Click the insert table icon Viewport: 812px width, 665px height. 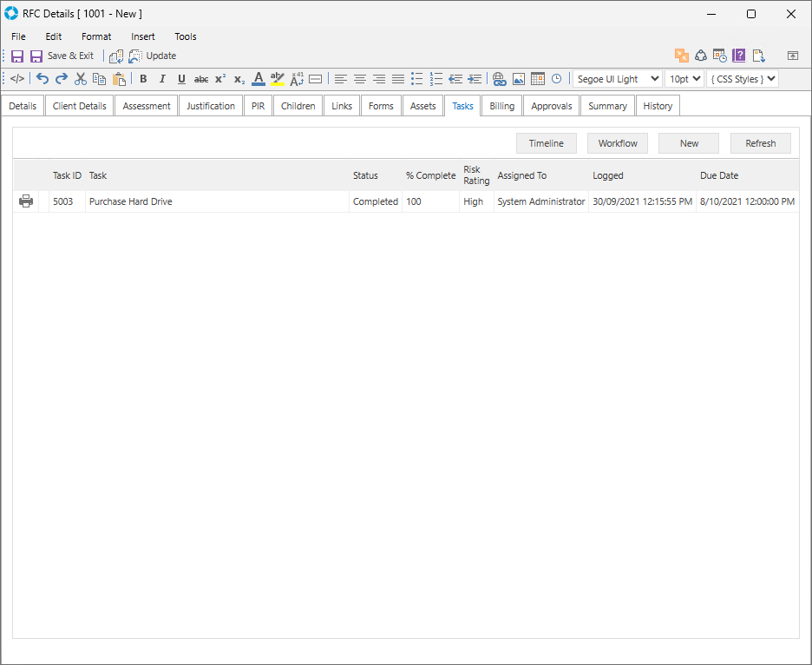tap(538, 79)
